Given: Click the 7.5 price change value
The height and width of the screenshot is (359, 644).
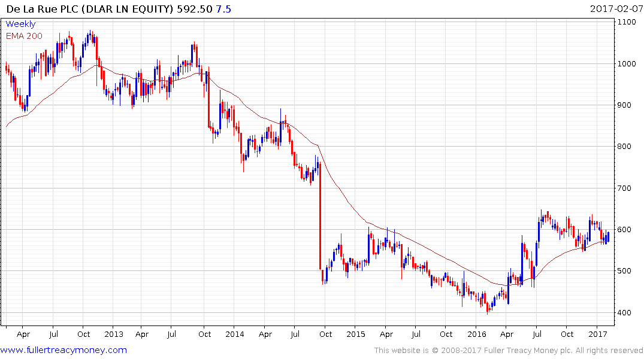Looking at the screenshot, I should pos(223,8).
